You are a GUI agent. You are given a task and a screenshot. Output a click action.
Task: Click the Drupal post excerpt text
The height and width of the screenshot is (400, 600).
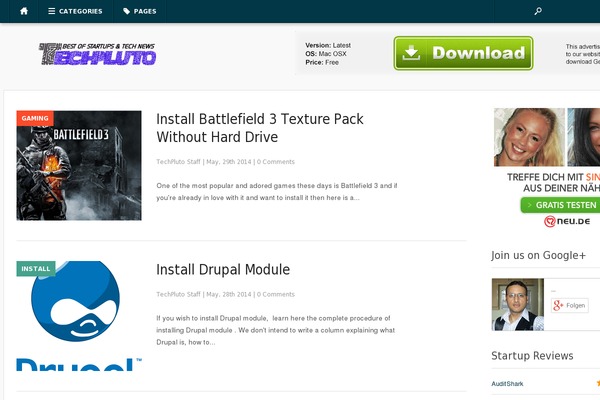276,330
